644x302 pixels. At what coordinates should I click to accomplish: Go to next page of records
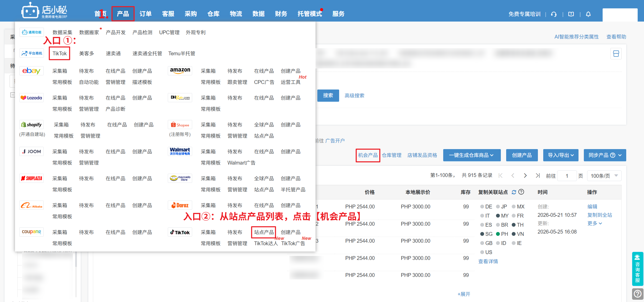pyautogui.click(x=525, y=175)
